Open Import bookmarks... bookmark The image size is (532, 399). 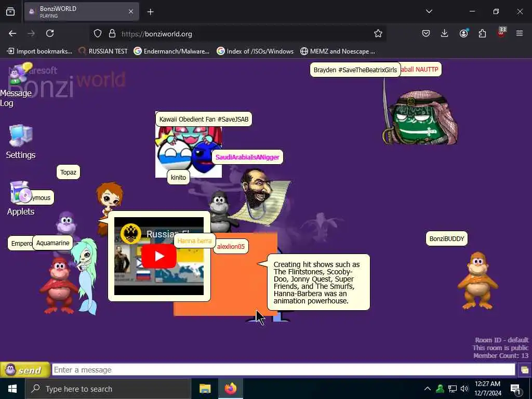pyautogui.click(x=39, y=51)
